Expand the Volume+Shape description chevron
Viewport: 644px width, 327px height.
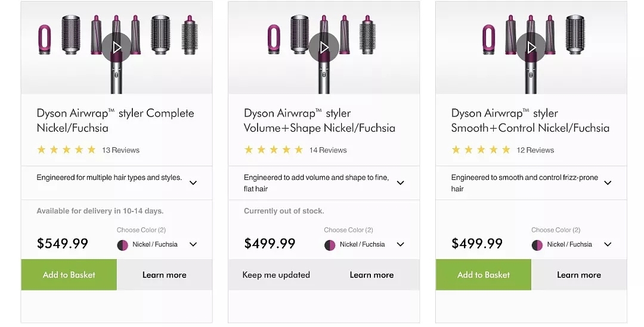click(x=401, y=183)
